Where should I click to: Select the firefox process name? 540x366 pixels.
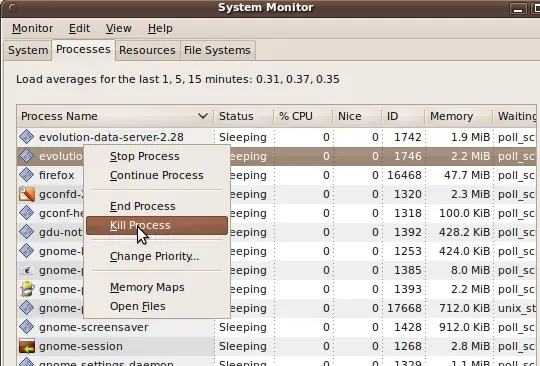pos(56,175)
